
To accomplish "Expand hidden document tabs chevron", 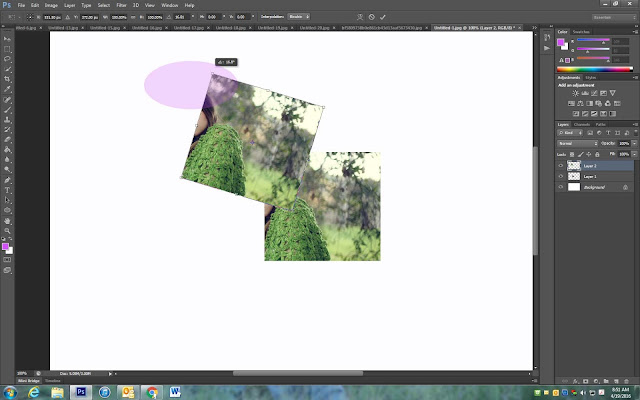I will [x=534, y=28].
